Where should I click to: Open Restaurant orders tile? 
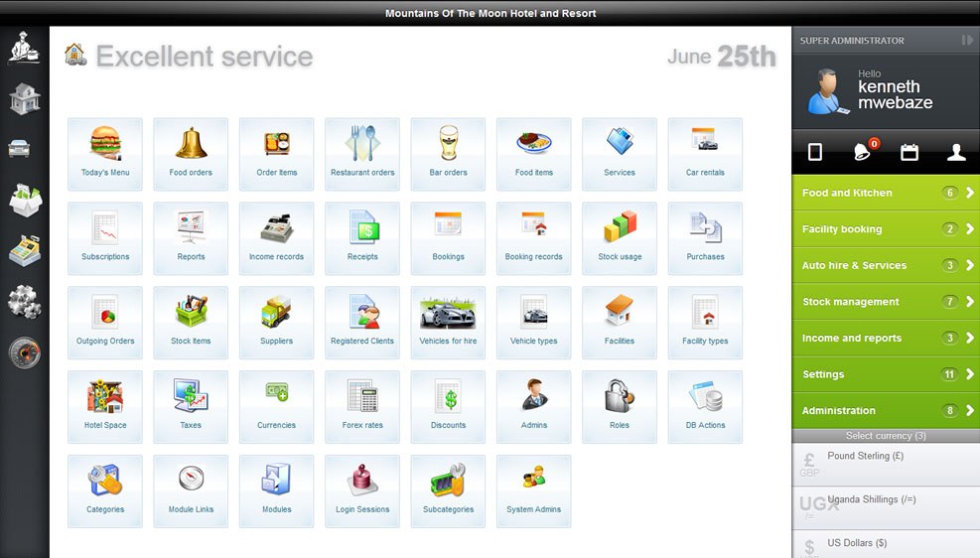click(362, 154)
